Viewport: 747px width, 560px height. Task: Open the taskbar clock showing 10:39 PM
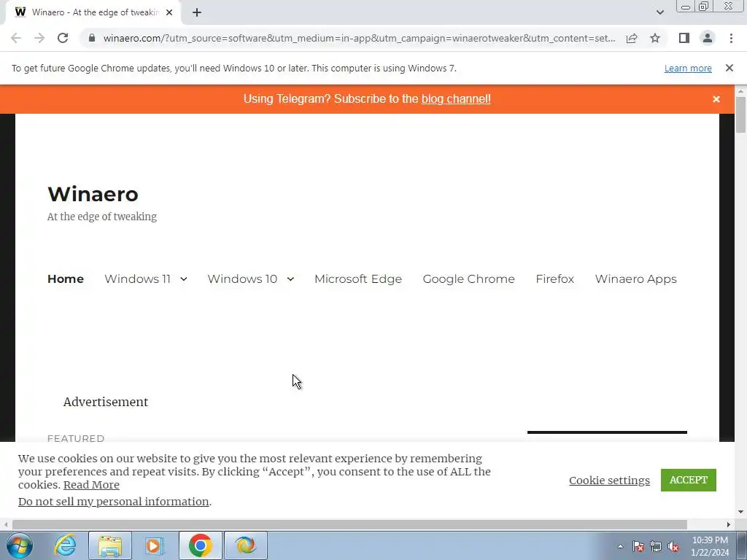point(710,546)
